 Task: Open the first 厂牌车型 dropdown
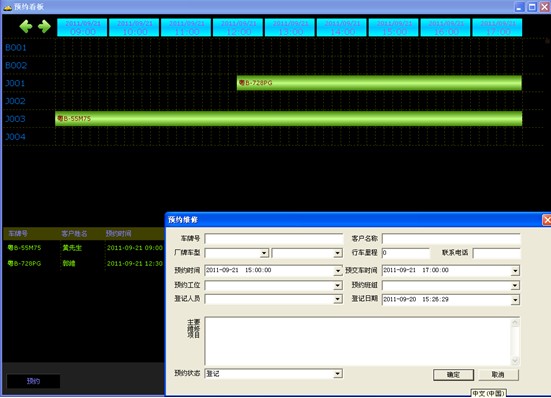[264, 253]
